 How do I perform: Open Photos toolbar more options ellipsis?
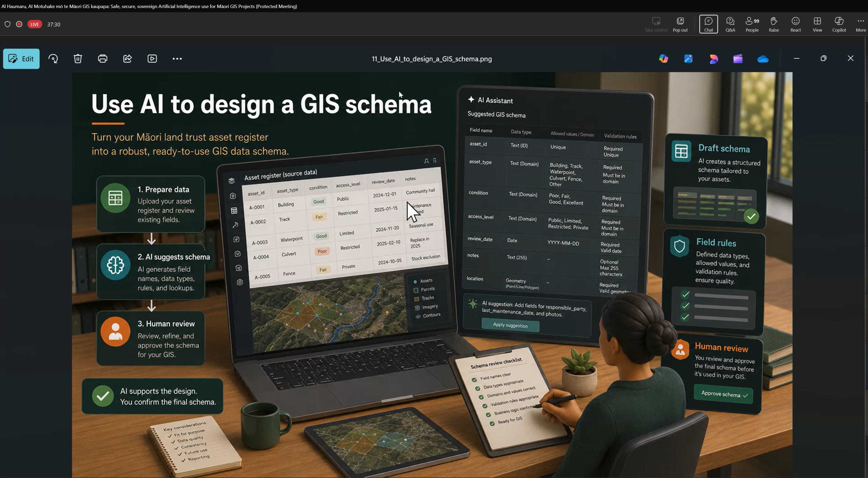(x=177, y=59)
